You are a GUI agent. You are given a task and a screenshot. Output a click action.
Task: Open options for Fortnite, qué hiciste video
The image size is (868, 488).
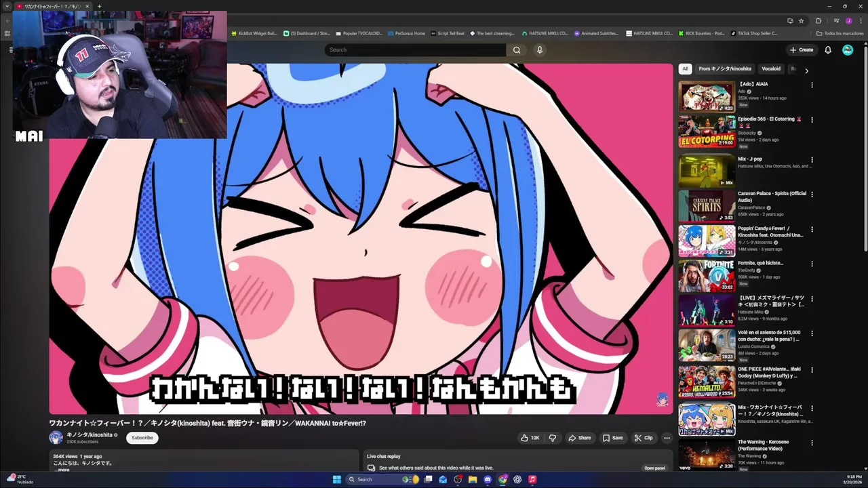(x=812, y=263)
